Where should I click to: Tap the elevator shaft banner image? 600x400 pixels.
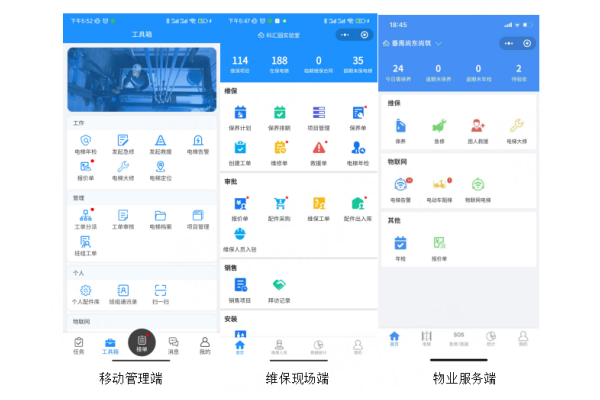click(x=142, y=80)
